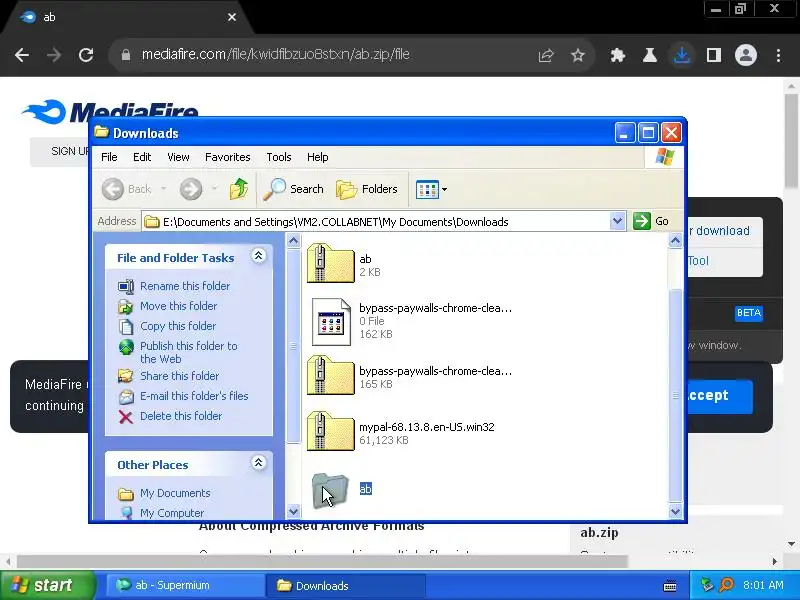Click Move this folder
The image size is (800, 600).
tap(179, 306)
